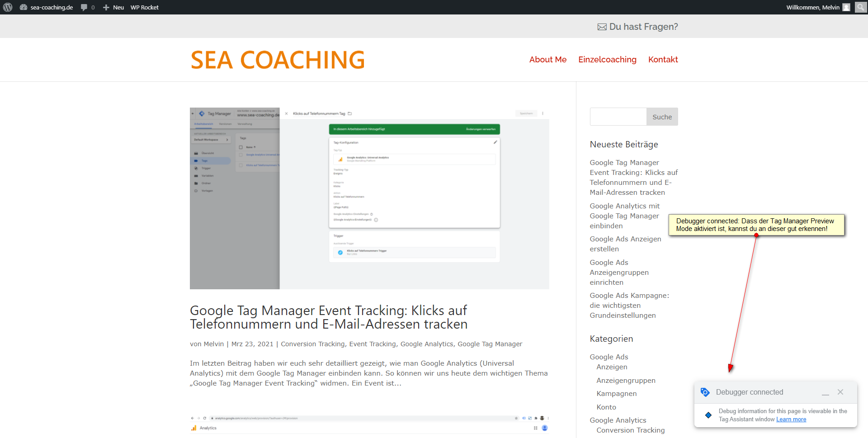Click the Learn more link in debugger badge

791,419
